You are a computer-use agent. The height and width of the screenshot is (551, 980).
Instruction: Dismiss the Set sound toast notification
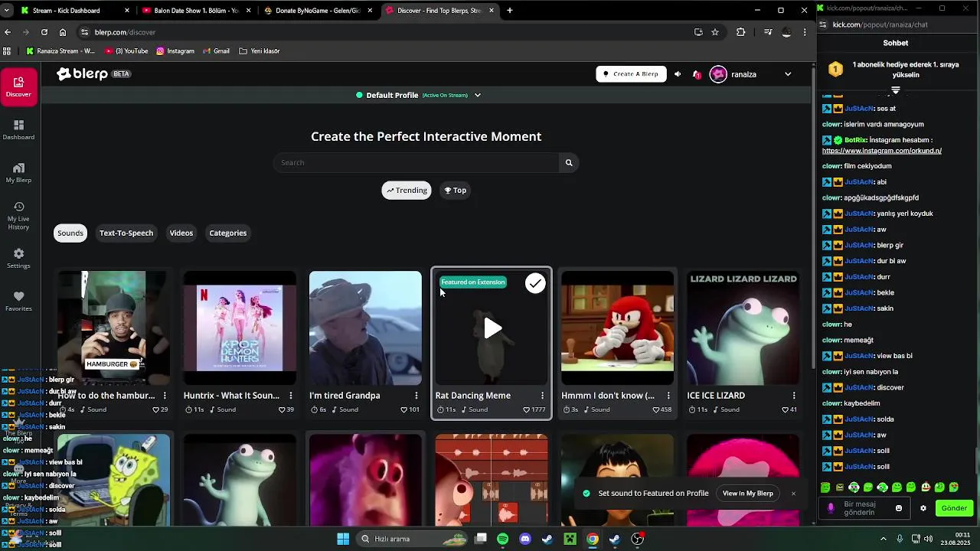coord(793,494)
